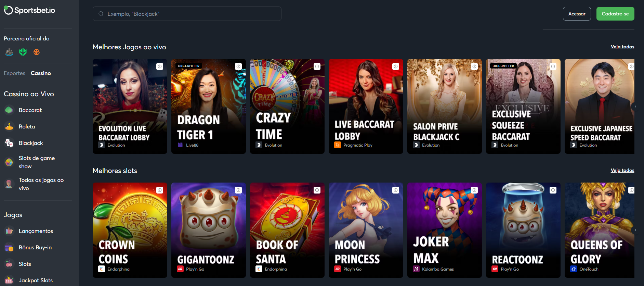Click the orange basketball partner icon
Screen dimensions: 644x286
(37, 52)
